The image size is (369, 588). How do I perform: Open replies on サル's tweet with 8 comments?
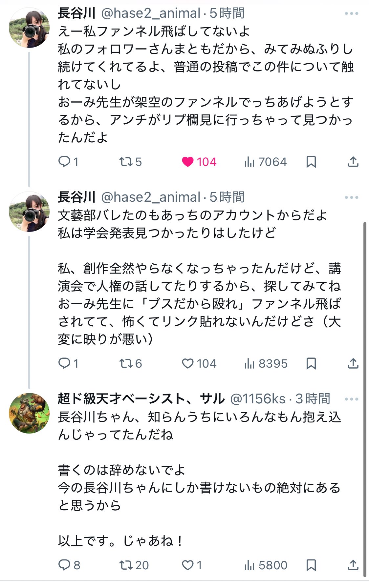[64, 565]
